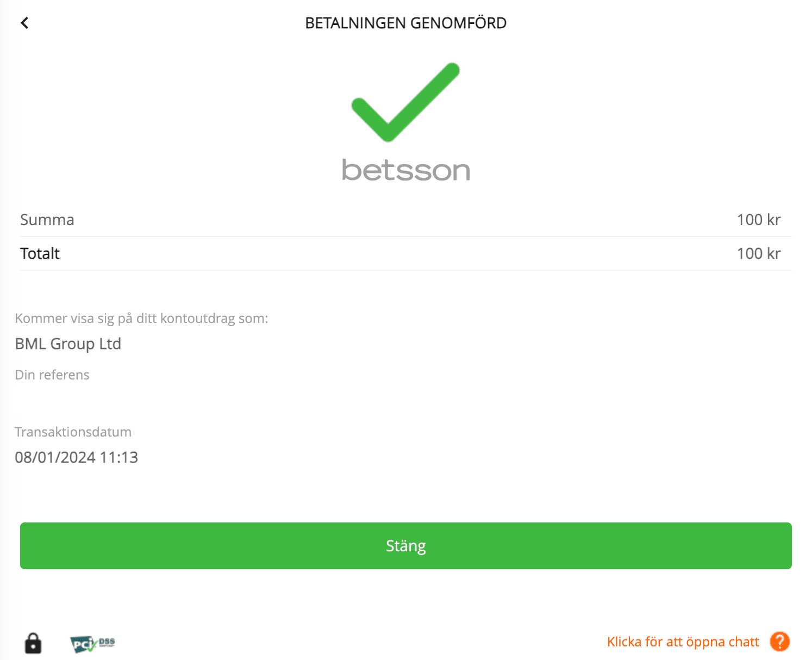Click the Summa row label

(47, 220)
